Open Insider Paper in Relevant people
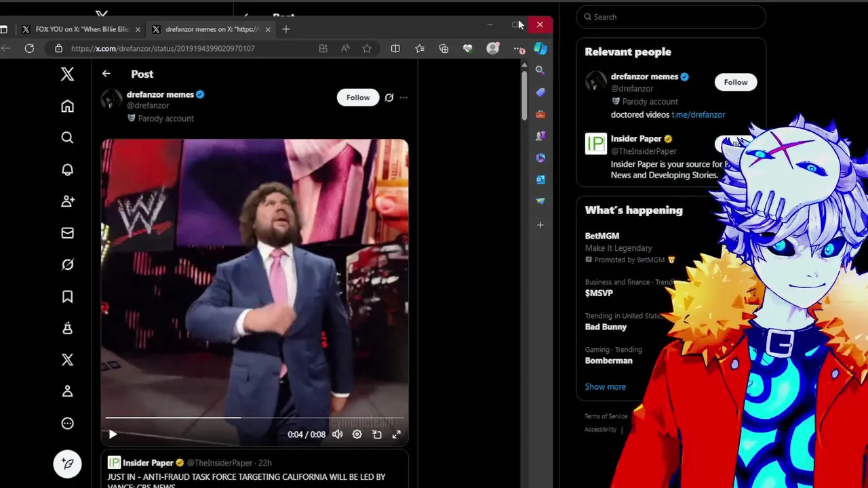This screenshot has height=488, width=868. pyautogui.click(x=636, y=138)
